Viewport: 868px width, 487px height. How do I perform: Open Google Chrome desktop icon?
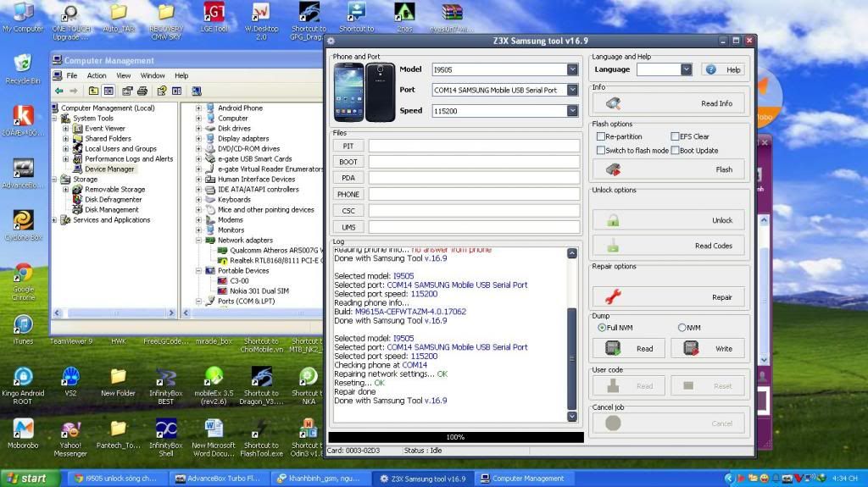pyautogui.click(x=23, y=282)
